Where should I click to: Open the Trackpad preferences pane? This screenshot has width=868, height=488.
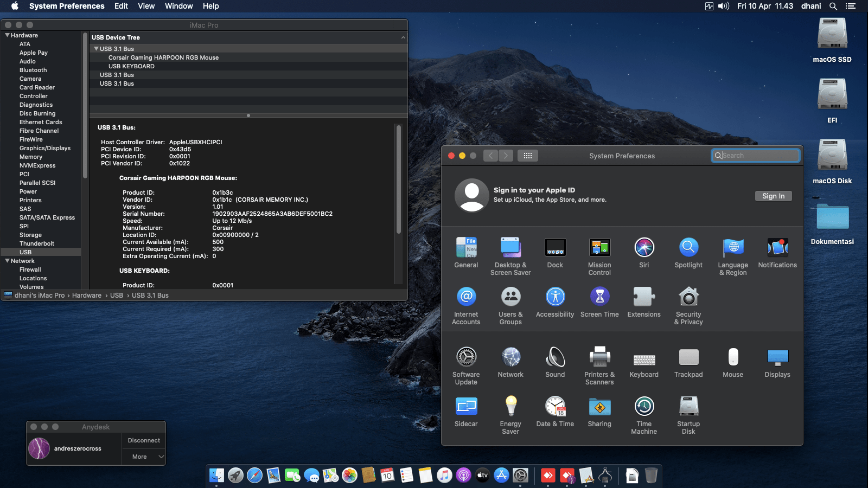(x=688, y=362)
